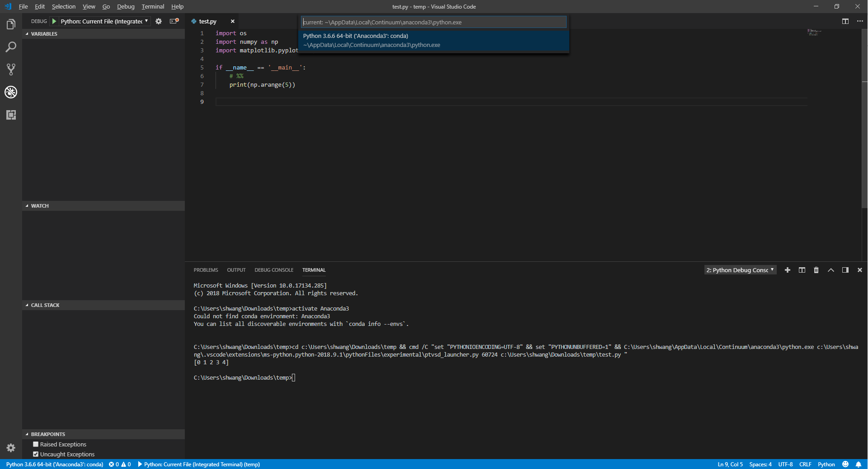Click the interpreter path input field
The height and width of the screenshot is (469, 868).
point(434,22)
